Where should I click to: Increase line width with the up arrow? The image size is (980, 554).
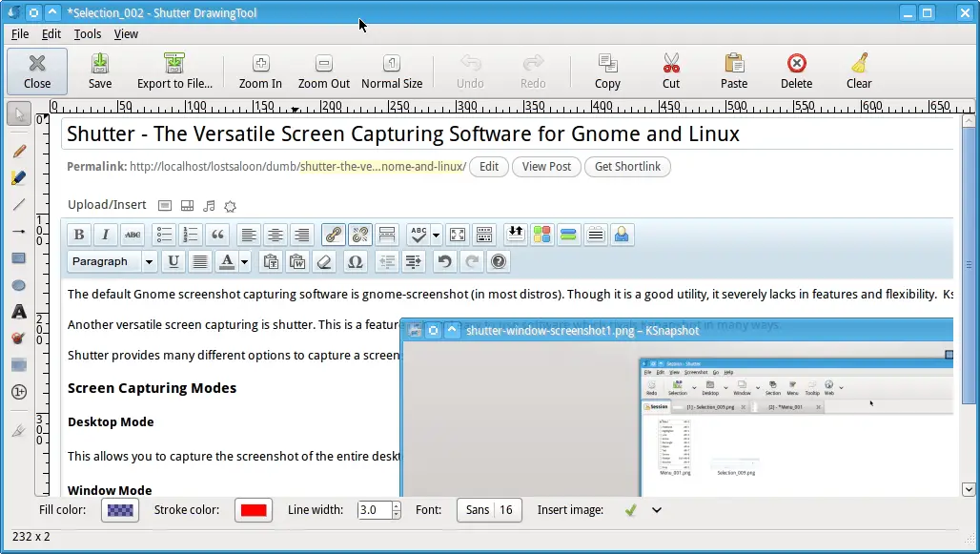397,506
